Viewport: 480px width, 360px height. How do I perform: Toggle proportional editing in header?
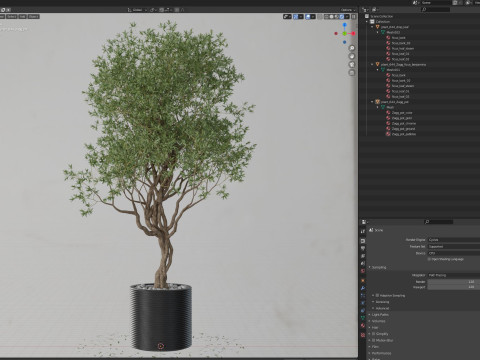177,10
